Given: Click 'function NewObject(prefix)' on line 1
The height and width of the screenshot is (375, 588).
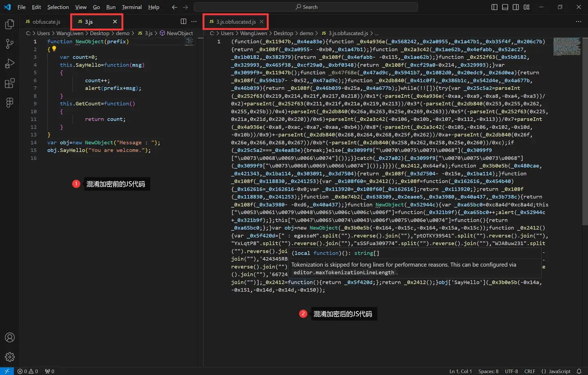Looking at the screenshot, I should coord(88,42).
